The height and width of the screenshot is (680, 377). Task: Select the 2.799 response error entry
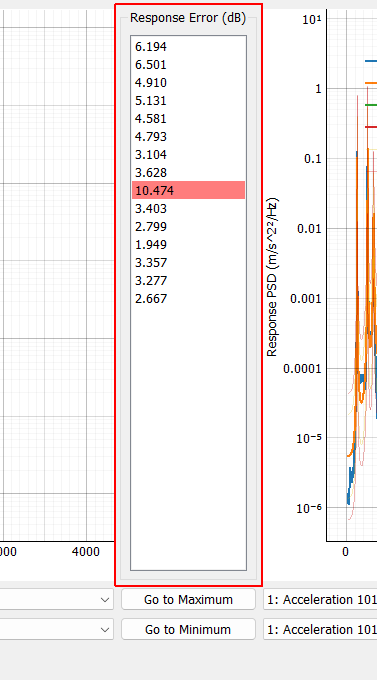[188, 226]
